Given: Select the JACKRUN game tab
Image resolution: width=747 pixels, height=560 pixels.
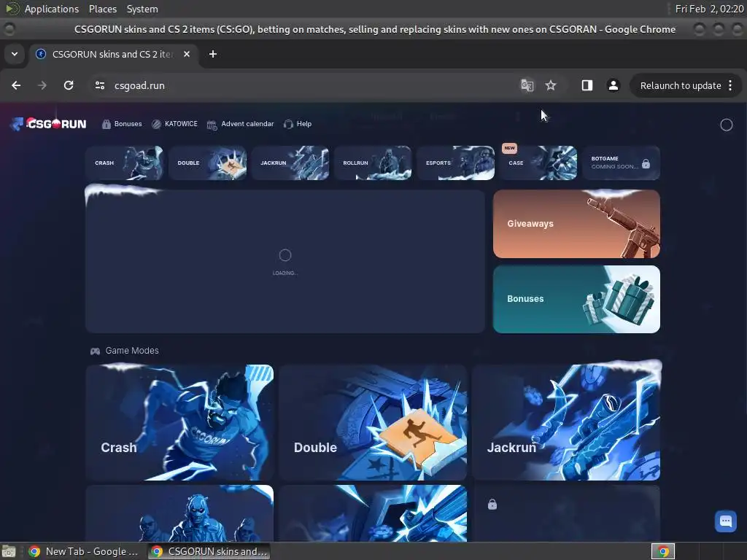Looking at the screenshot, I should [x=290, y=163].
